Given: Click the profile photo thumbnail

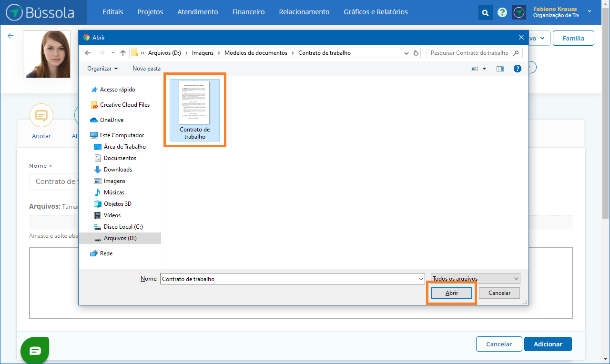Looking at the screenshot, I should [x=47, y=54].
